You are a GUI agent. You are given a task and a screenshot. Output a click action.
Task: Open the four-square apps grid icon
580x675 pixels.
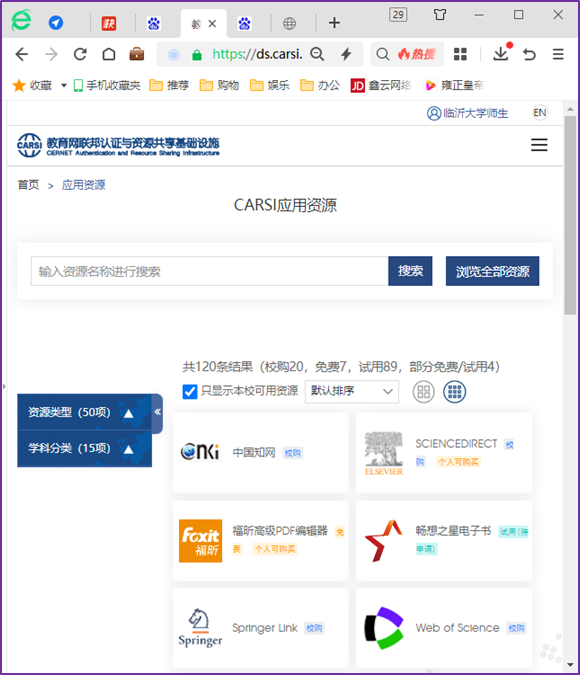(460, 54)
